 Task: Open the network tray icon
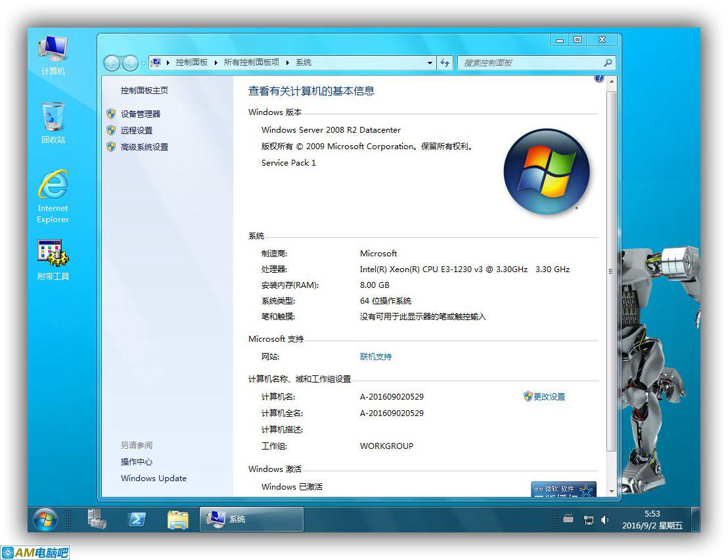click(589, 520)
